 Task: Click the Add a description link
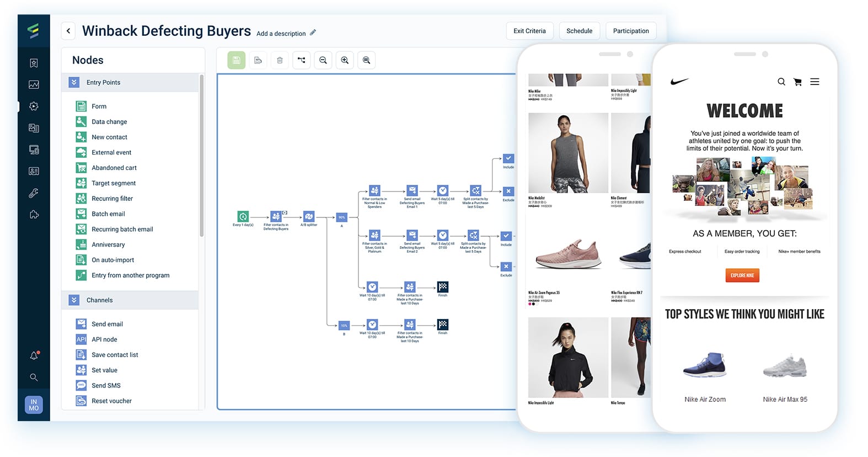[x=281, y=34]
